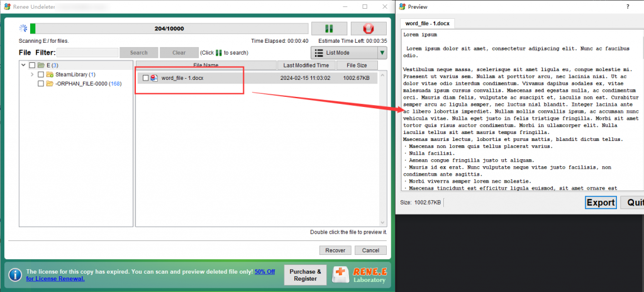Stop the scan with the red stop button
The width and height of the screenshot is (644, 292).
pos(369,28)
